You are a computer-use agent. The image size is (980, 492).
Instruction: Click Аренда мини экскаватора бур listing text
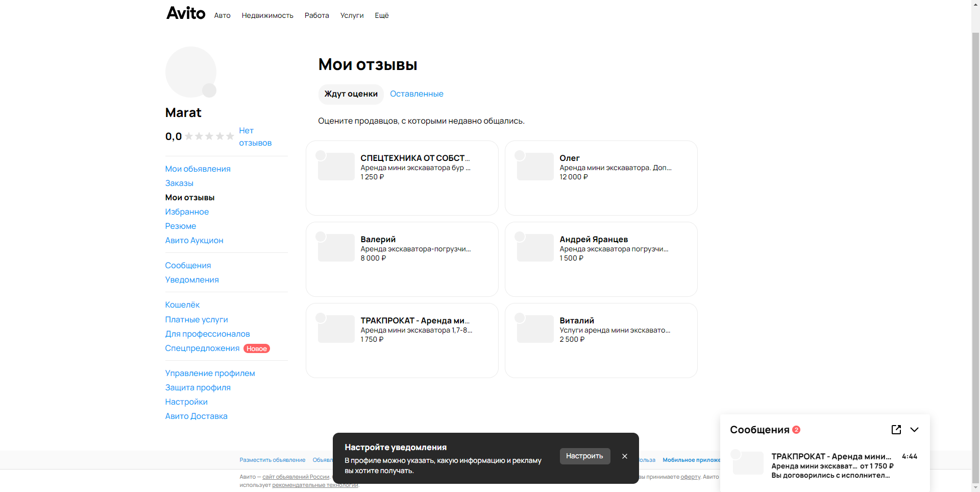click(415, 168)
